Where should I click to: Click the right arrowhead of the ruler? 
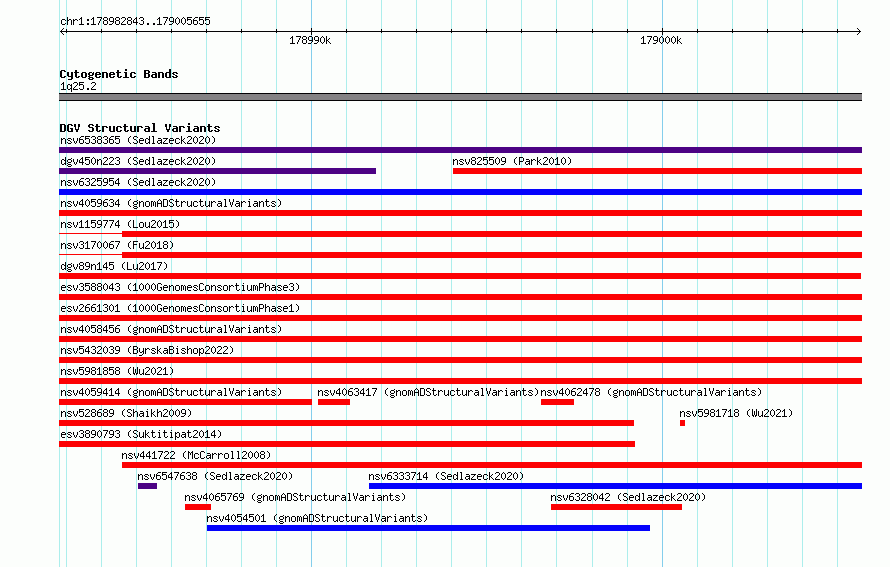coord(859,32)
